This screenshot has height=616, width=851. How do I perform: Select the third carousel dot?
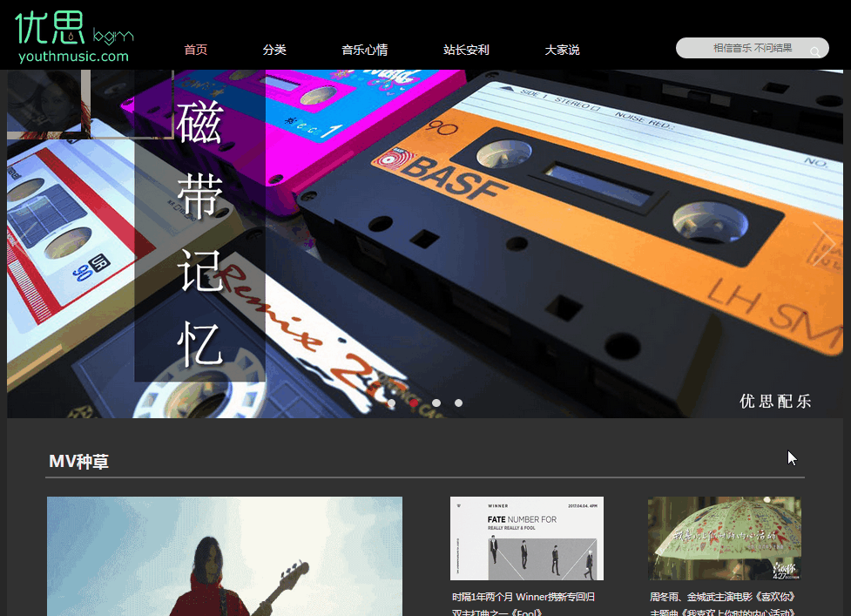point(436,403)
